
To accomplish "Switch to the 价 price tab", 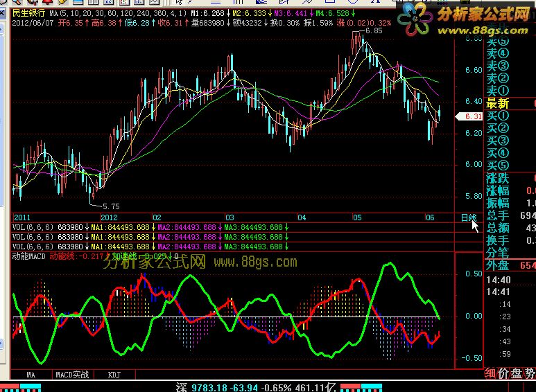I will [503, 373].
